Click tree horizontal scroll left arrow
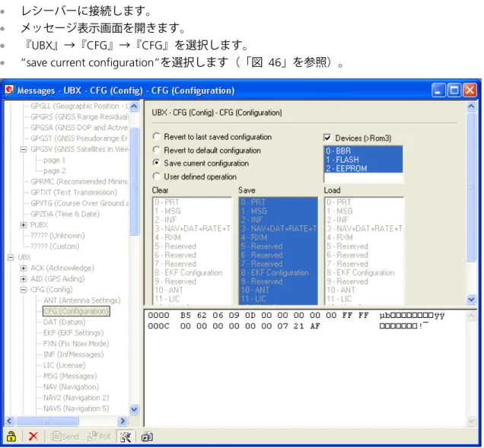This screenshot has width=484, height=448. tap(9, 421)
